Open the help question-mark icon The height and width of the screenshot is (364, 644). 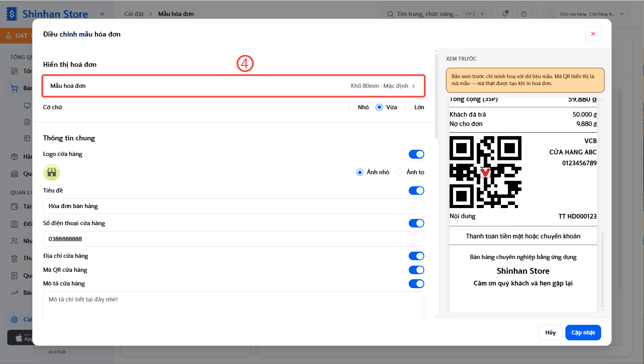tap(524, 14)
